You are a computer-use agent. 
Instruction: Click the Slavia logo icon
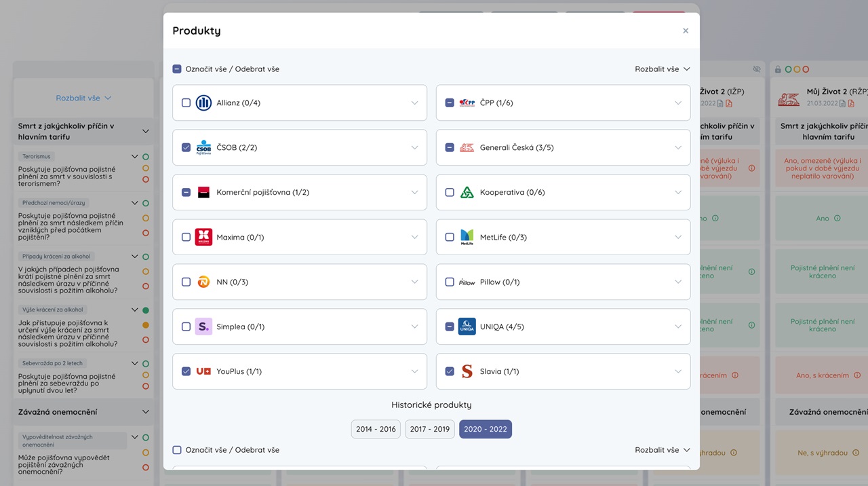coord(467,371)
